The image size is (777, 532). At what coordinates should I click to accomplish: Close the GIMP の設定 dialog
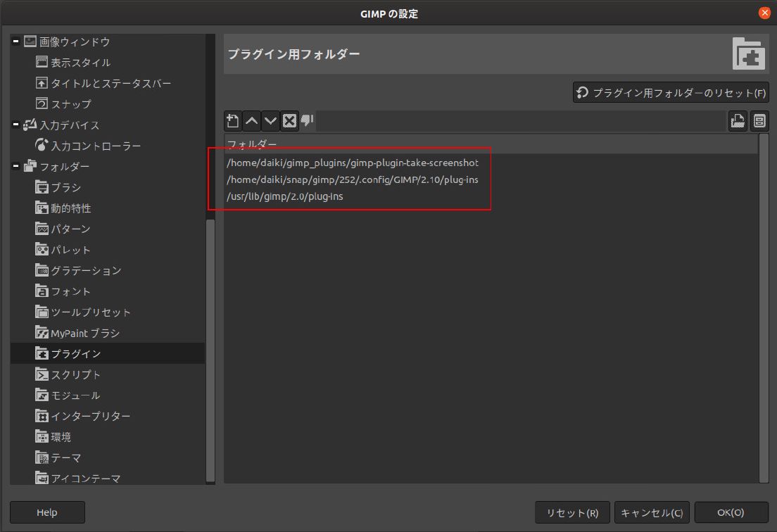click(x=764, y=13)
